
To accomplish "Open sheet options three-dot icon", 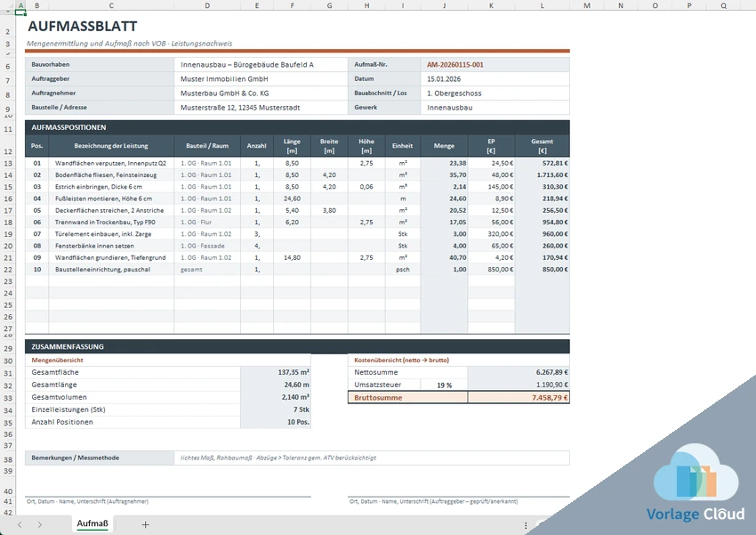I will (x=526, y=525).
